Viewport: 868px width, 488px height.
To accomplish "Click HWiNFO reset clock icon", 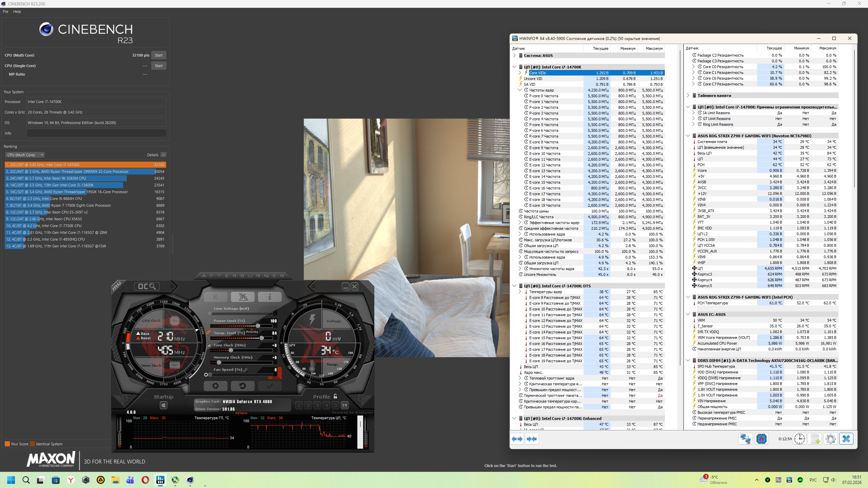I will (x=800, y=439).
